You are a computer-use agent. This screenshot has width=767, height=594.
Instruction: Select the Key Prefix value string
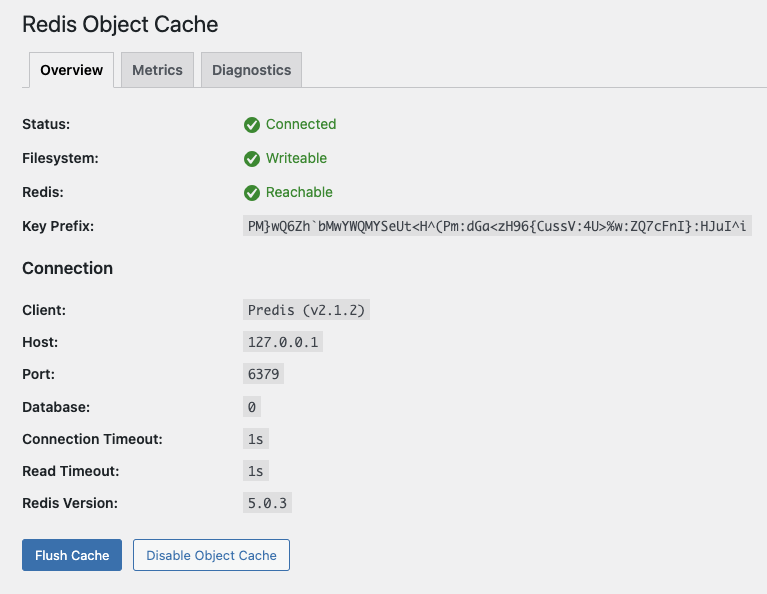(497, 226)
